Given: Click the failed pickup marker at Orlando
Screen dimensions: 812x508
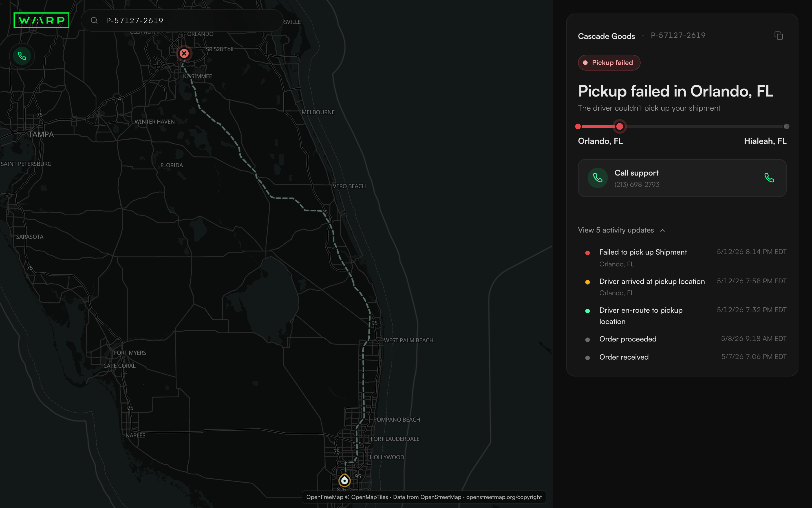Looking at the screenshot, I should 184,53.
